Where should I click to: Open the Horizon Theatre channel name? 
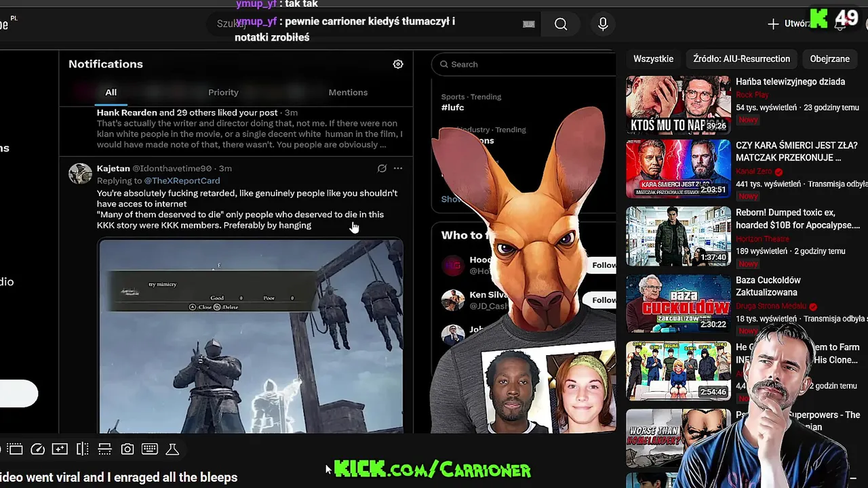pos(763,239)
